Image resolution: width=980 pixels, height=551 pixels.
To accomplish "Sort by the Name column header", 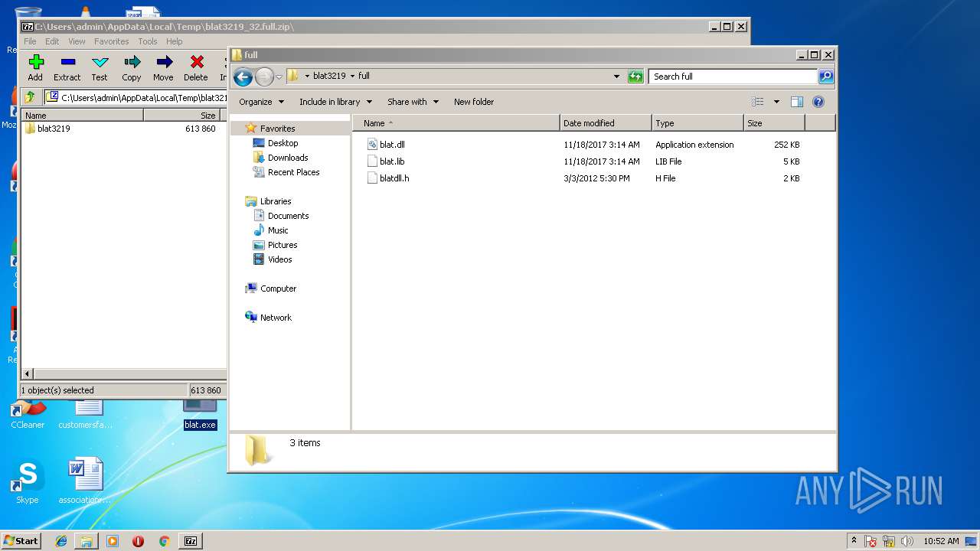I will (x=456, y=123).
